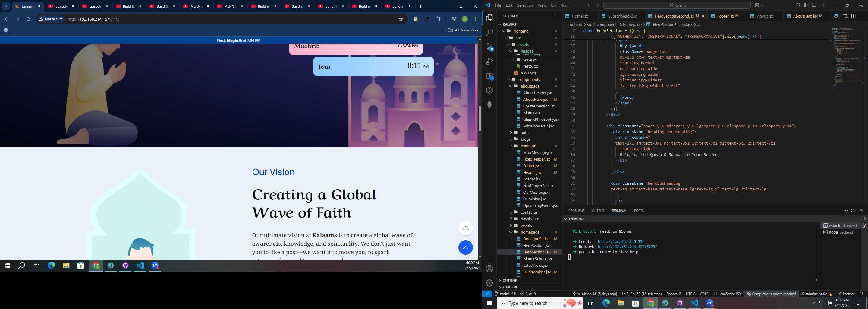Click the web page vertical scrollbar thumb
The image size is (868, 309).
pos(480,118)
